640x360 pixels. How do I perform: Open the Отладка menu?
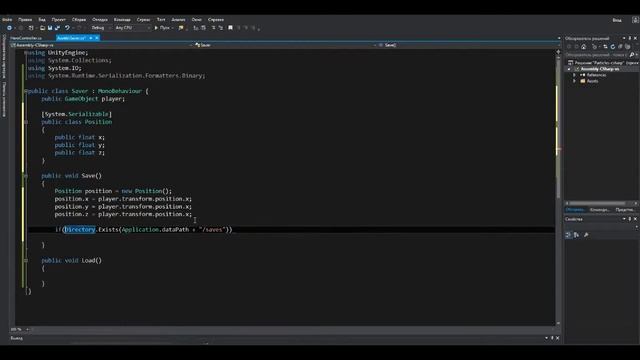click(100, 20)
